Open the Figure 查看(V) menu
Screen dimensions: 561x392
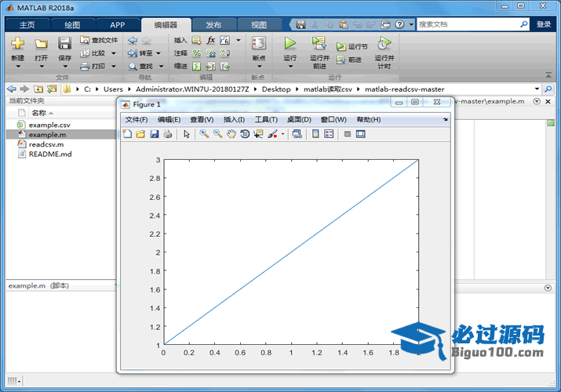pos(202,119)
